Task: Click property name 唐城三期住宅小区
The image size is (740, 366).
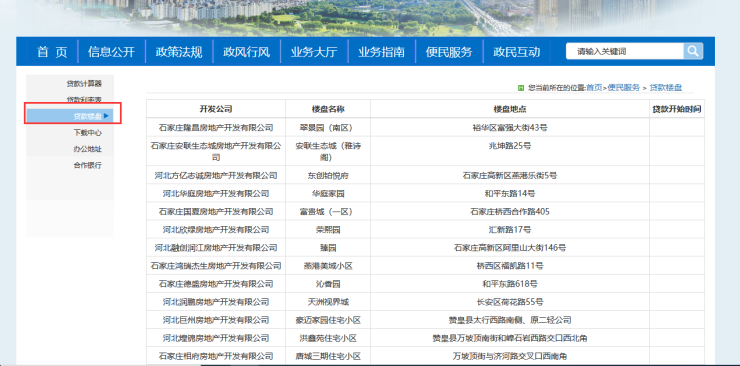Action: pos(328,356)
